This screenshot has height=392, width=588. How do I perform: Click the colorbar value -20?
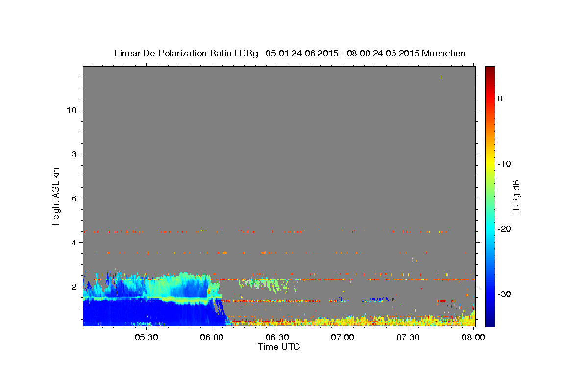click(x=505, y=229)
